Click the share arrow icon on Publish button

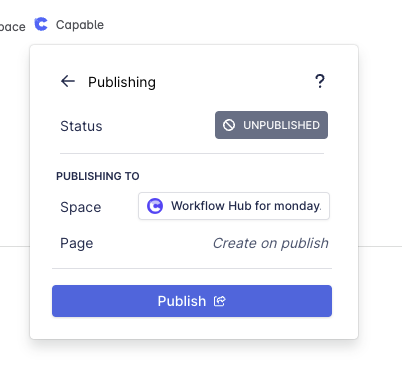point(220,301)
